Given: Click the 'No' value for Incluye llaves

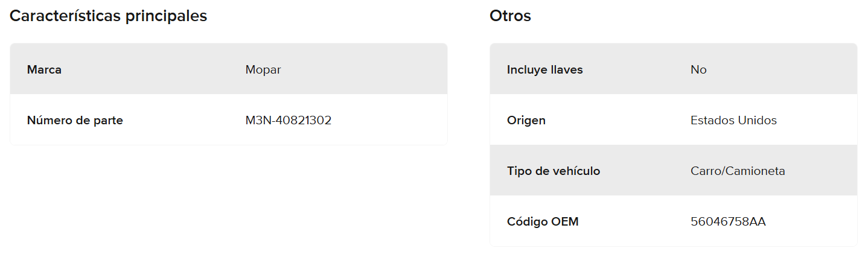Looking at the screenshot, I should tap(698, 70).
